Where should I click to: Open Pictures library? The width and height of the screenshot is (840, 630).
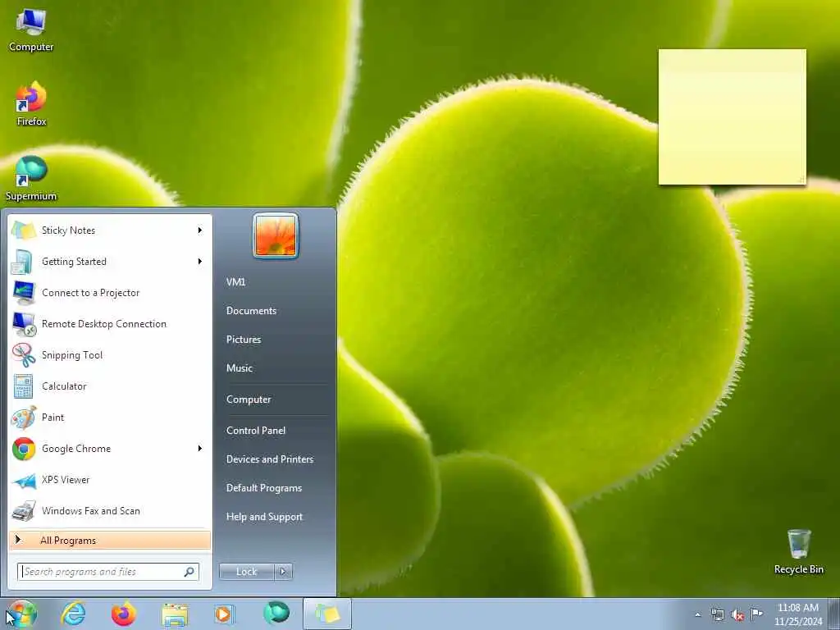(x=244, y=339)
